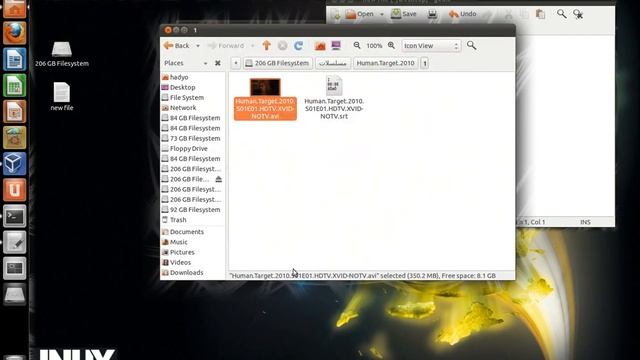The height and width of the screenshot is (360, 640).
Task: Open Terminal from the launcher
Action: [x=15, y=216]
